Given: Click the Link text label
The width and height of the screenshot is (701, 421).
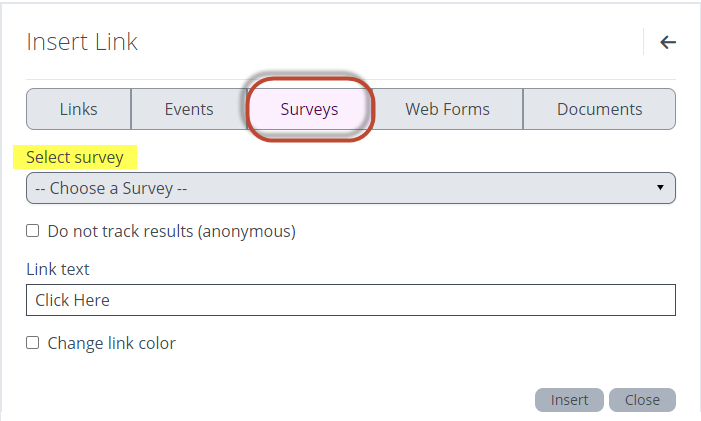Looking at the screenshot, I should 58,269.
